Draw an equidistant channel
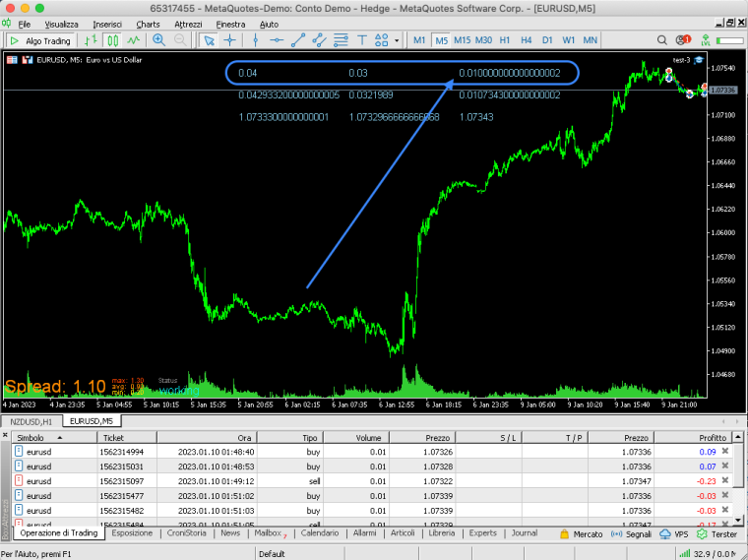The height and width of the screenshot is (560, 748). point(319,40)
